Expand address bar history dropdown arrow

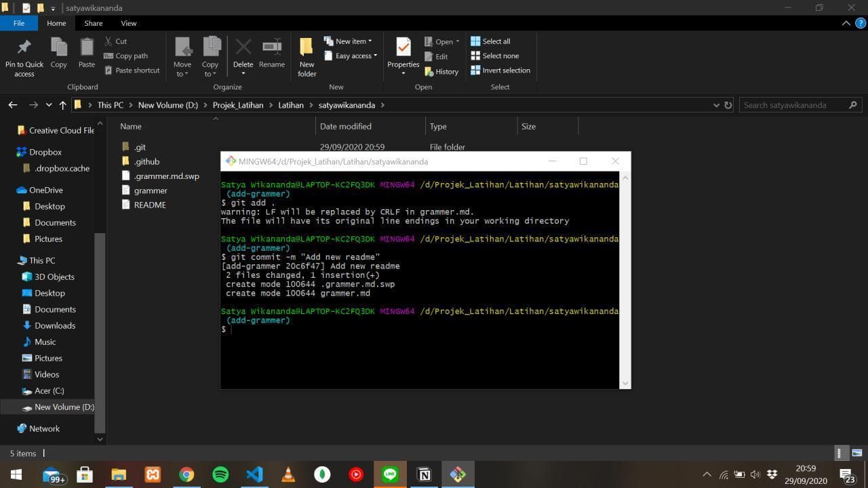click(716, 105)
